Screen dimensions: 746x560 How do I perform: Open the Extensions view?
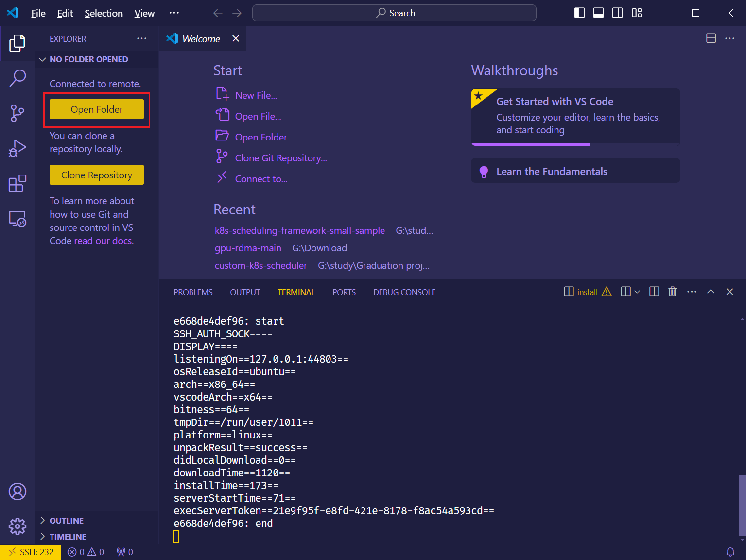(x=17, y=183)
